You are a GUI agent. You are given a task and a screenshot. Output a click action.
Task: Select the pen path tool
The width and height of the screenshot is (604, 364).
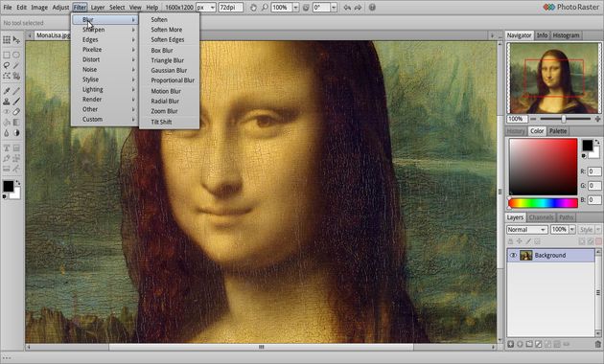click(7, 158)
